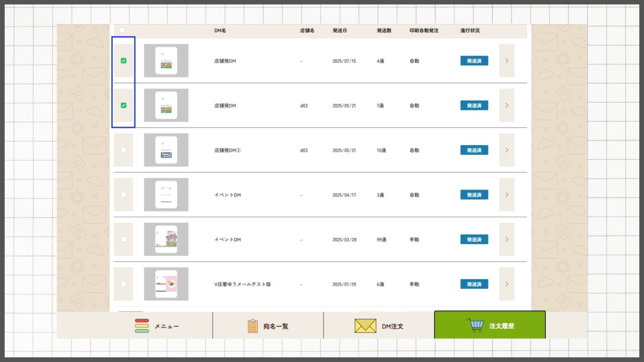This screenshot has width=644, height=362.
Task: Uncheck the 2025/07/15 店舗発DM checkbox
Action: (x=124, y=61)
